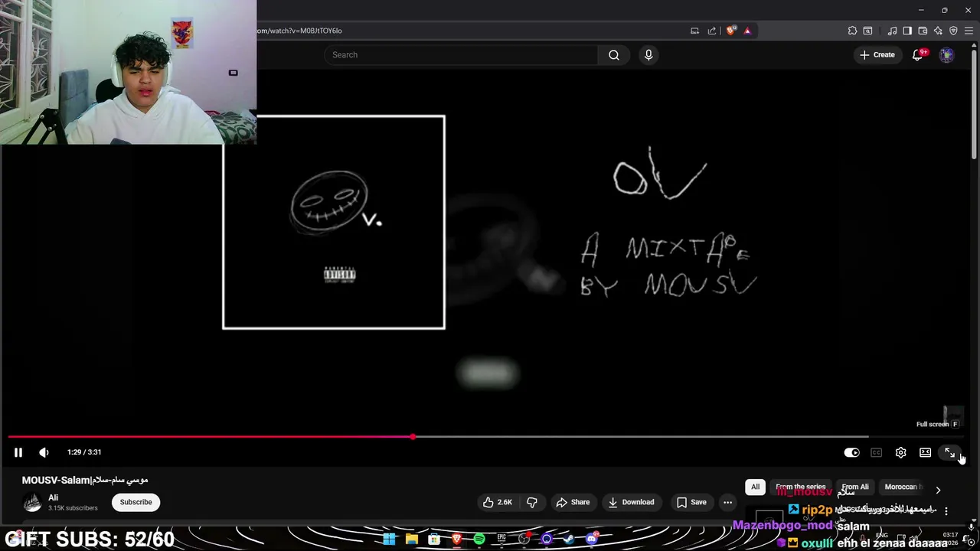Toggle closed captions CC button
980x551 pixels.
click(x=876, y=452)
